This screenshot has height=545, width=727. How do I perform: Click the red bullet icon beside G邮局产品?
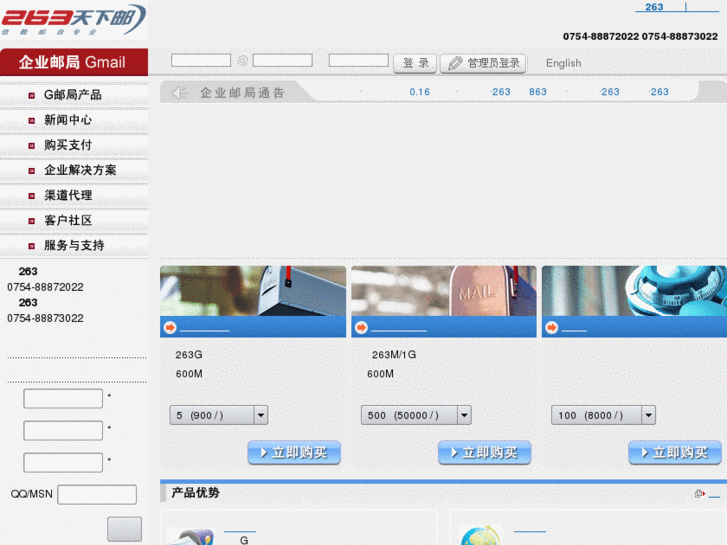click(32, 96)
